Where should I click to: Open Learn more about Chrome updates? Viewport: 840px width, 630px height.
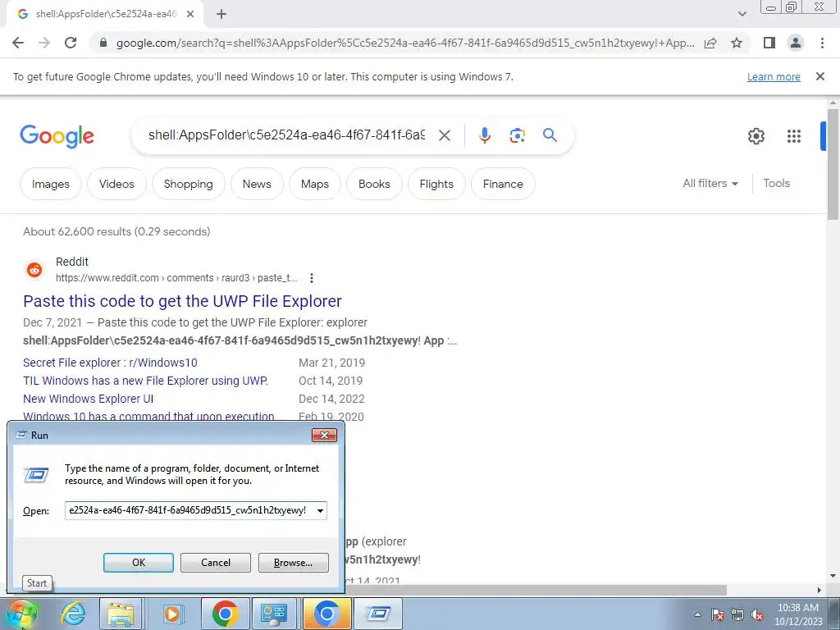pos(774,76)
